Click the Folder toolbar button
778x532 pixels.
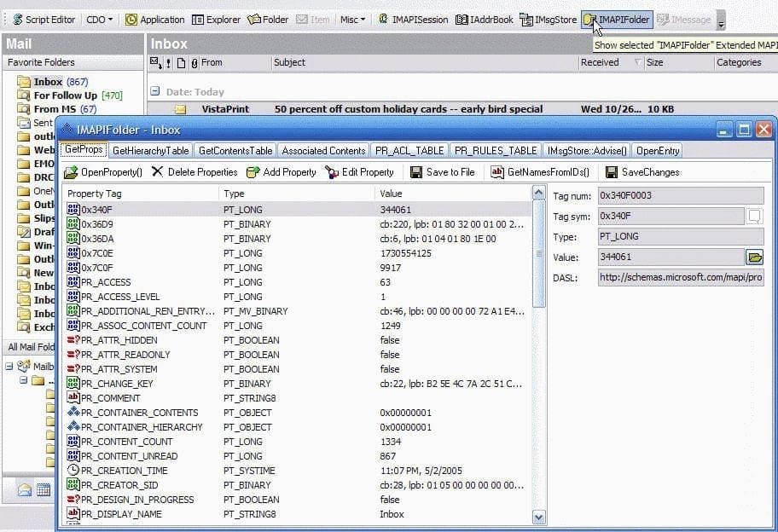[268, 20]
